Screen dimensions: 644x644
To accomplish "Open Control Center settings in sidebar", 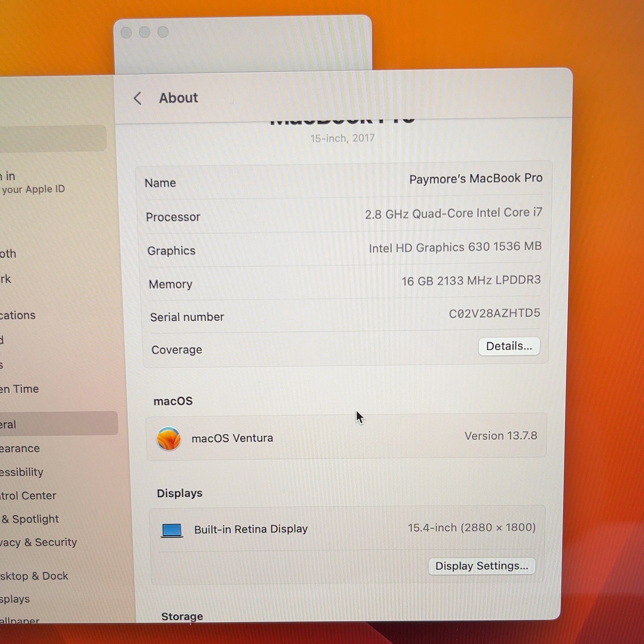I will 28,495.
